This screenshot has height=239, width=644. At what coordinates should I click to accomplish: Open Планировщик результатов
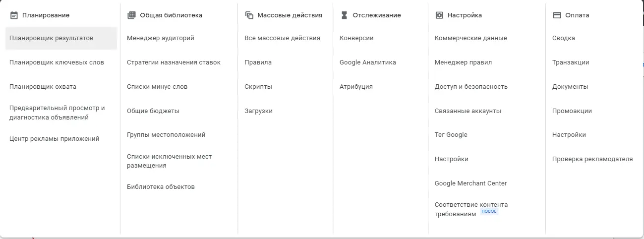[x=61, y=38]
